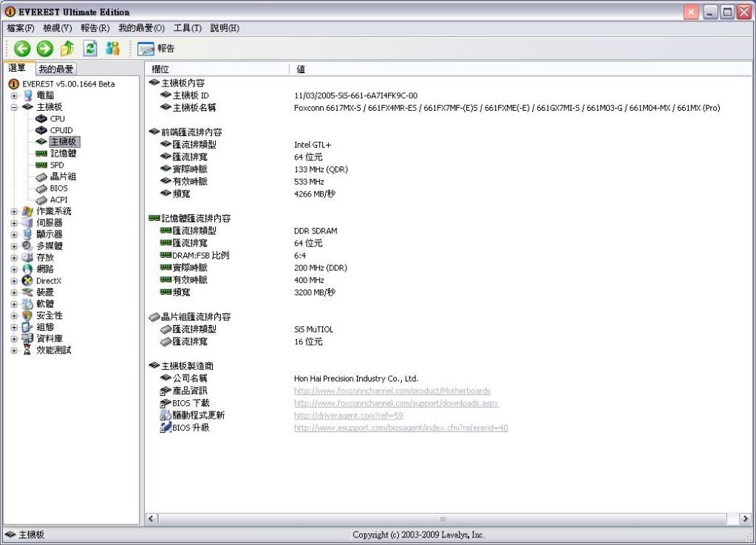756x545 pixels.
Task: Click the 效能測試 hourglass icon
Action: 27,350
